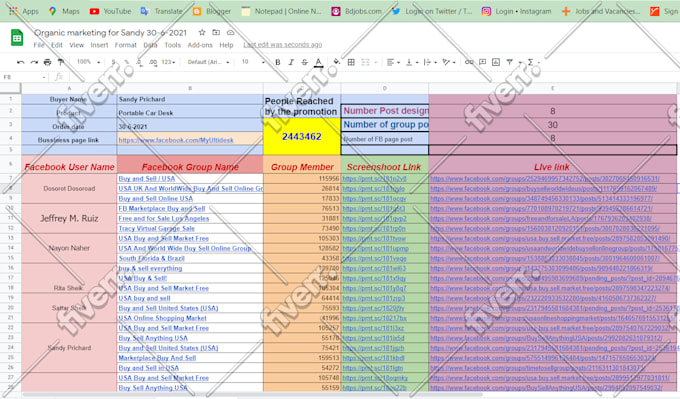
Task: Open the facebook.com/MyUltidesk business page link
Action: pos(176,140)
